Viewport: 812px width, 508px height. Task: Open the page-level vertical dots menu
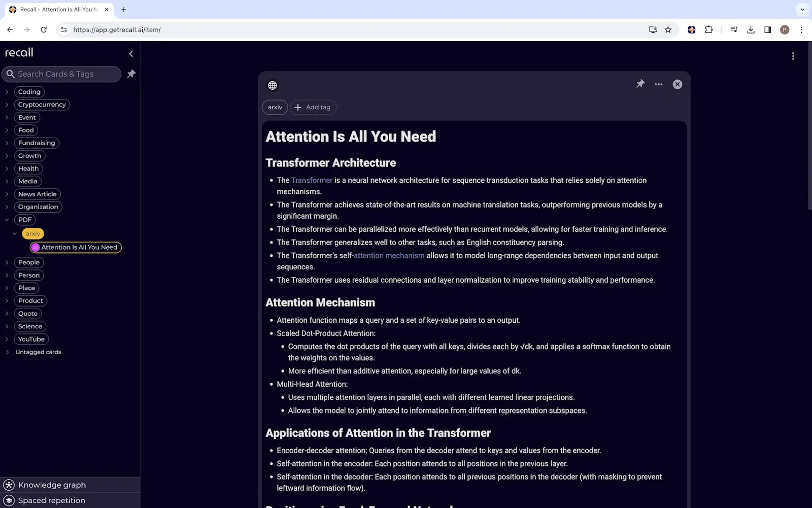[x=793, y=56]
